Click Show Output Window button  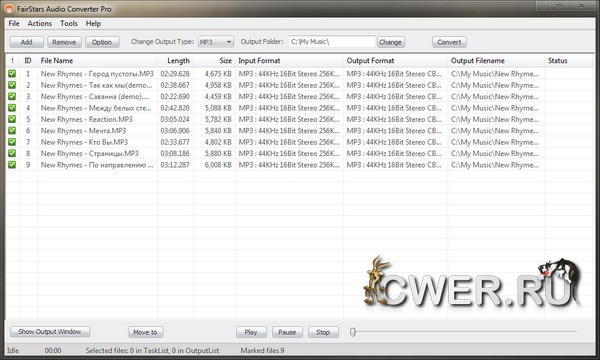[x=50, y=332]
